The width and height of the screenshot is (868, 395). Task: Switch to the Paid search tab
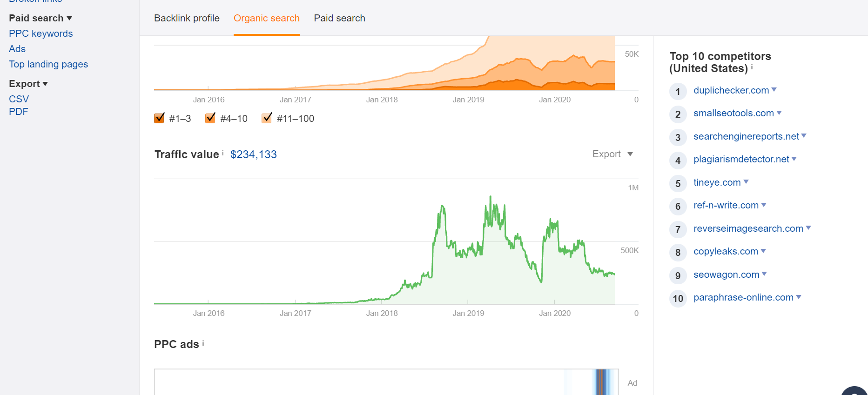(339, 18)
